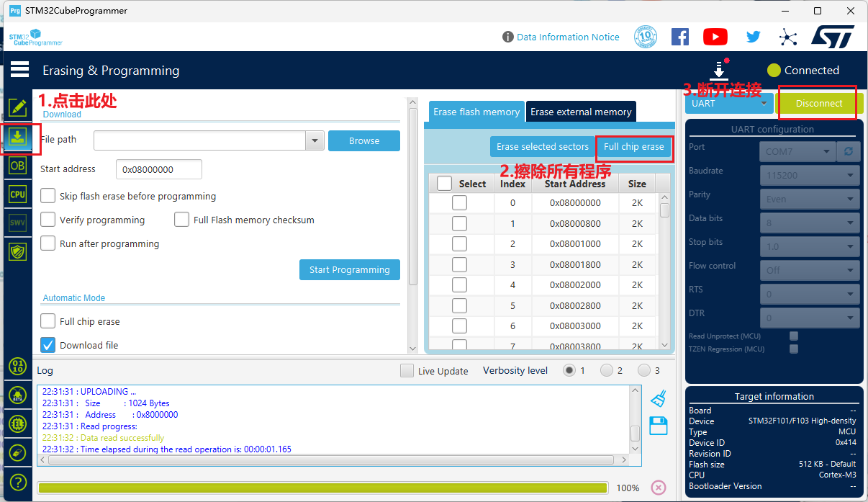Clear log with the broom icon
Screen dimensions: 868x502
click(x=659, y=398)
